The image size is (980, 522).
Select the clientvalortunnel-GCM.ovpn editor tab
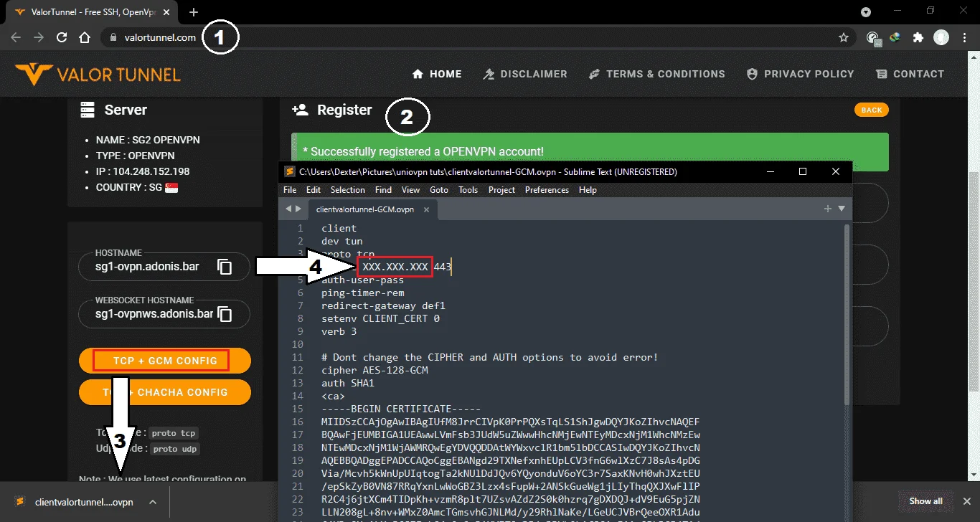click(372, 209)
